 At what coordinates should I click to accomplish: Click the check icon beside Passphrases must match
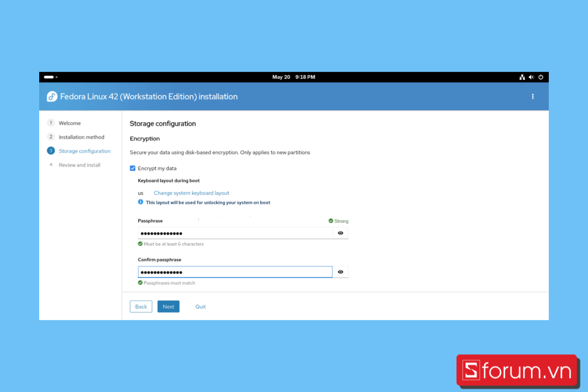click(140, 283)
